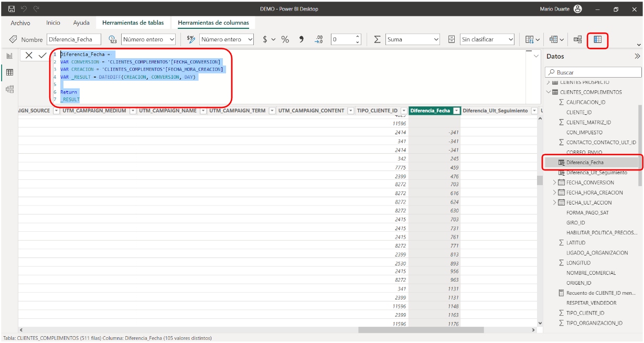Cancel formula with X button
This screenshot has width=644, height=343.
coord(29,55)
